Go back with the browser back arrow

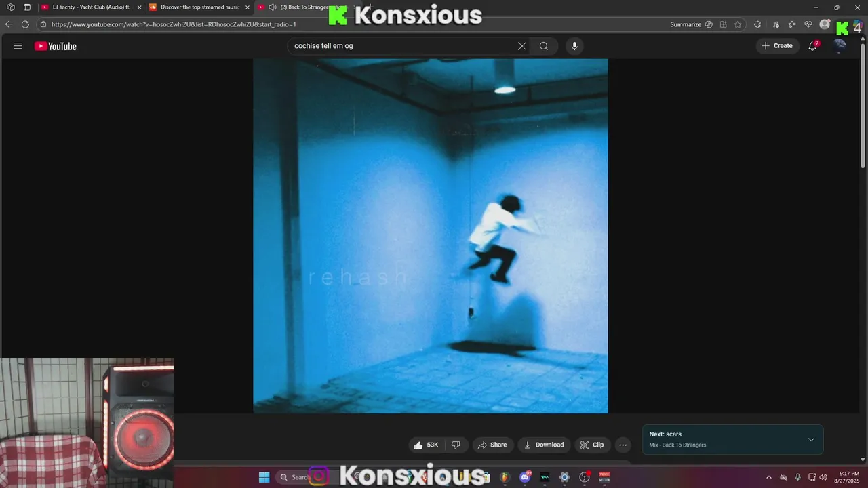(x=9, y=24)
